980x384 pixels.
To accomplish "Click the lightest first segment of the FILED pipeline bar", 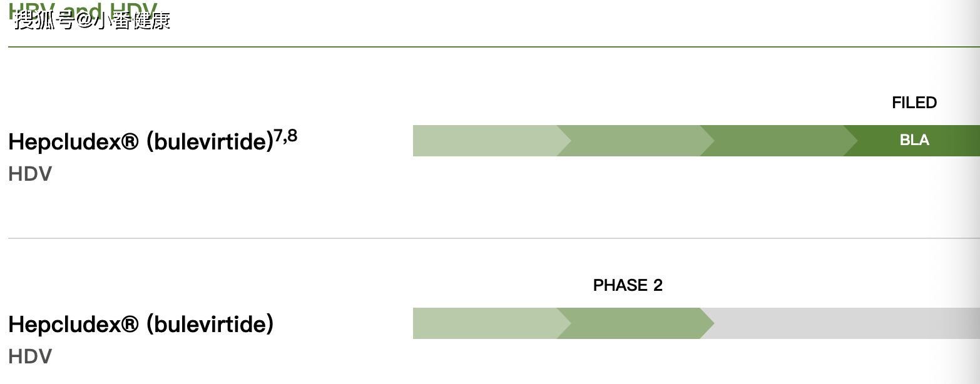I will (483, 141).
